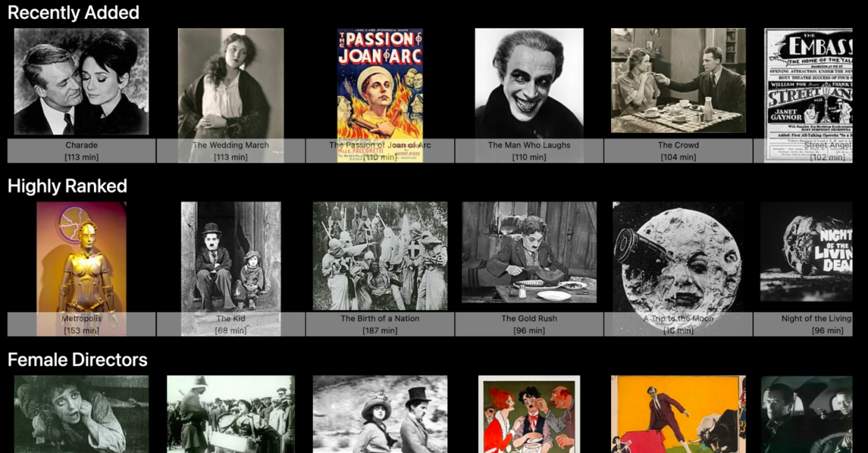The image size is (868, 453).
Task: Click The Man Who Laughs thumbnail
Action: [528, 81]
